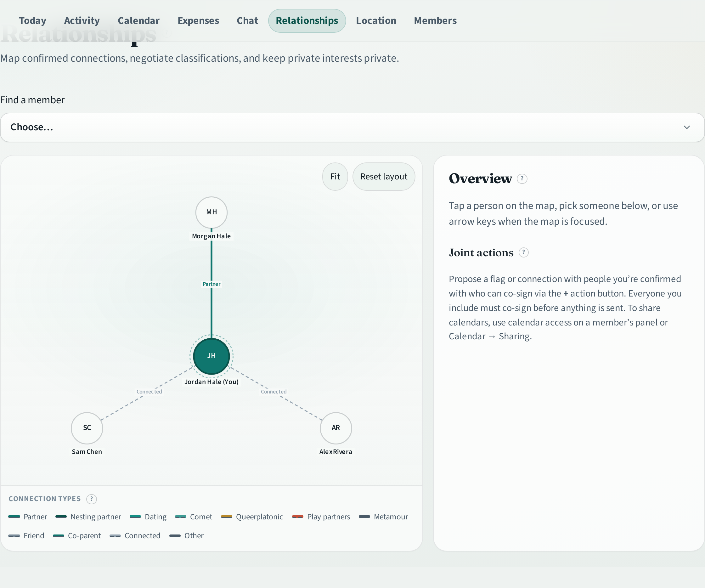The image size is (705, 588).
Task: Click the chevron in the Choose... combo box
Action: 686,127
